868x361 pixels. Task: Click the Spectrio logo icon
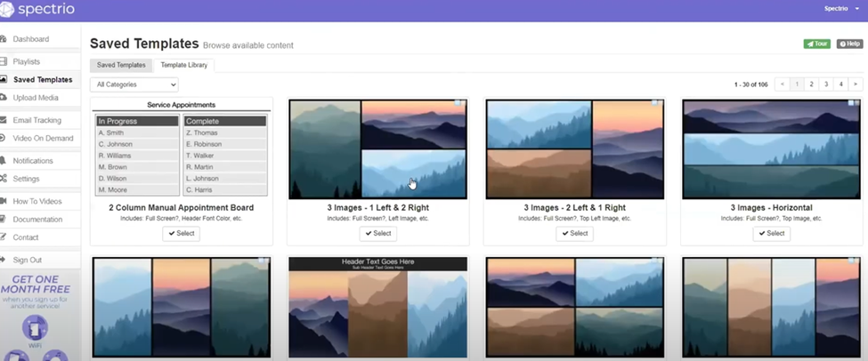[9, 10]
